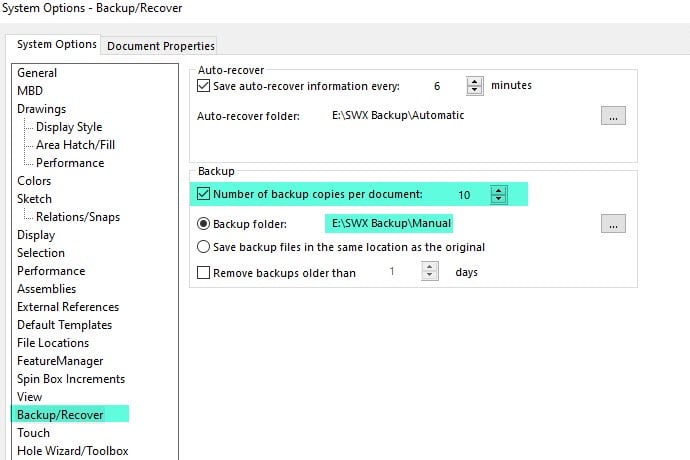Open Display Style under Drawings

69,127
